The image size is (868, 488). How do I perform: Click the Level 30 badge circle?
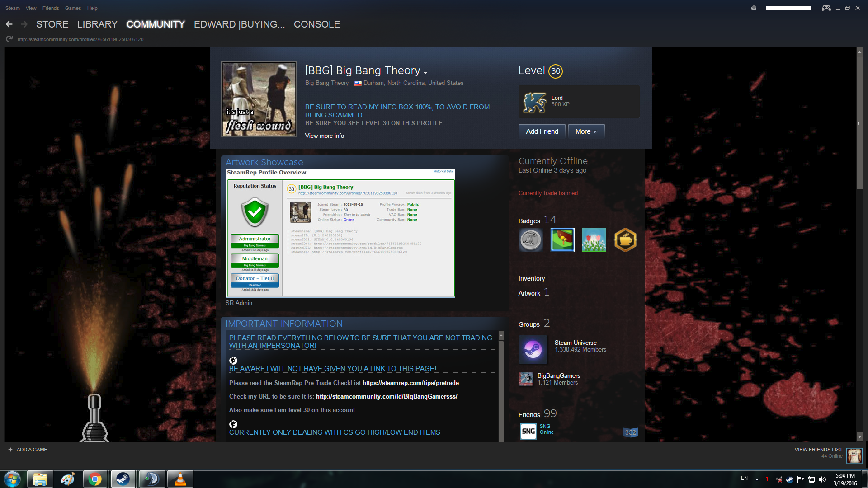click(556, 71)
